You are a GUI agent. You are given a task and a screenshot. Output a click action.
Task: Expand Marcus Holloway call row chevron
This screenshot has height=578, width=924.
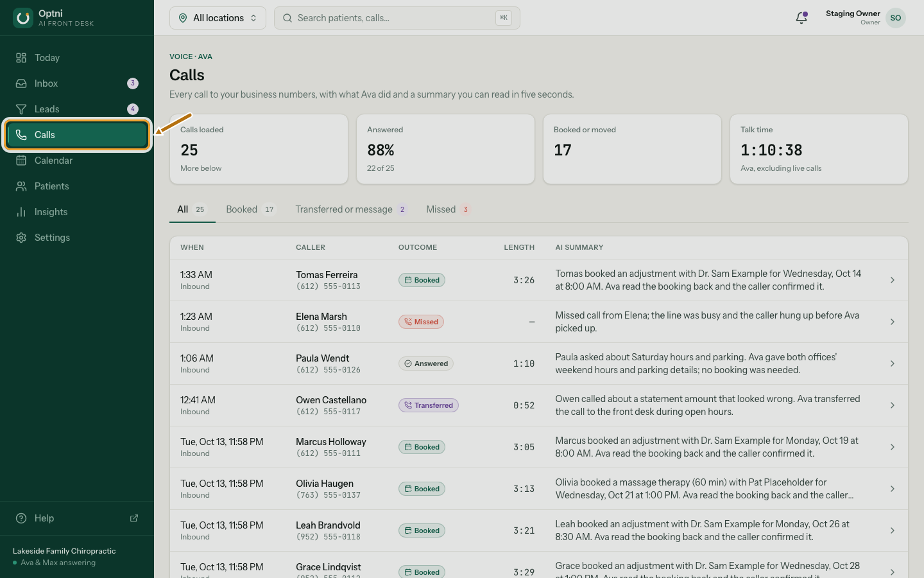pos(892,447)
